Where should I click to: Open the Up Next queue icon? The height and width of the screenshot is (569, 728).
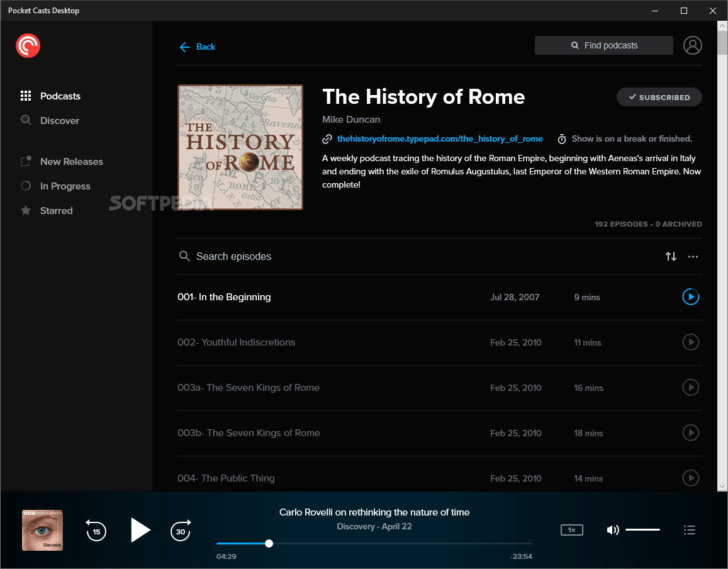(690, 530)
